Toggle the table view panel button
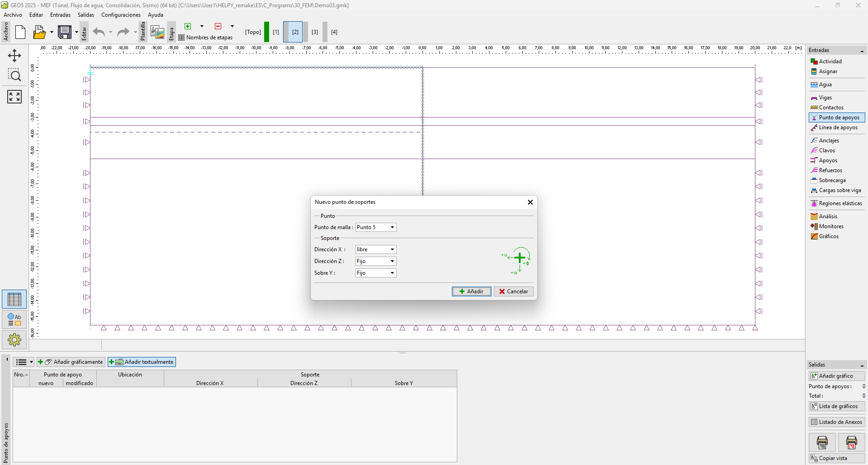The width and height of the screenshot is (868, 465). [x=14, y=299]
